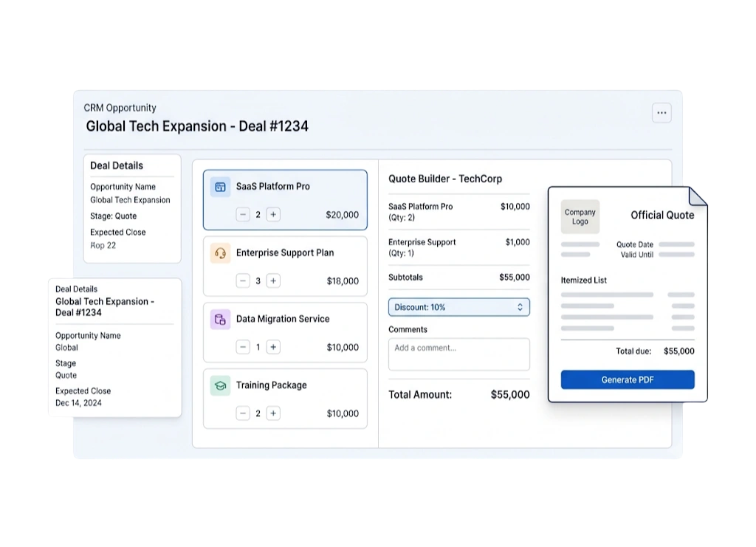Viewport: 756px width, 547px height.
Task: Decrease SaaS Platform Pro quantity
Action: coord(243,215)
